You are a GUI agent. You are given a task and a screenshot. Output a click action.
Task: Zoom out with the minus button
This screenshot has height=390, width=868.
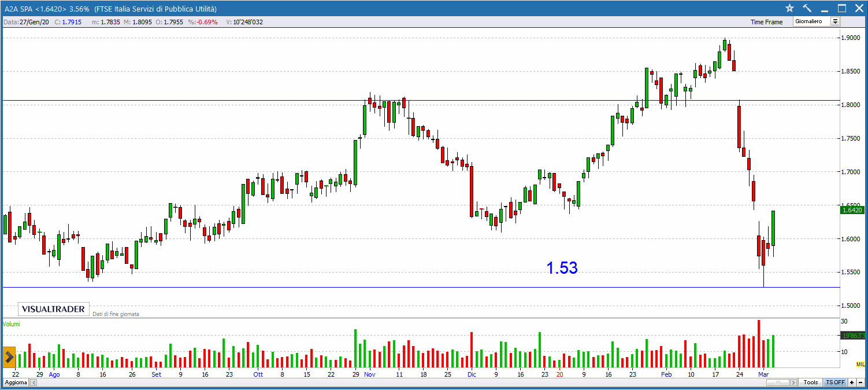860,382
